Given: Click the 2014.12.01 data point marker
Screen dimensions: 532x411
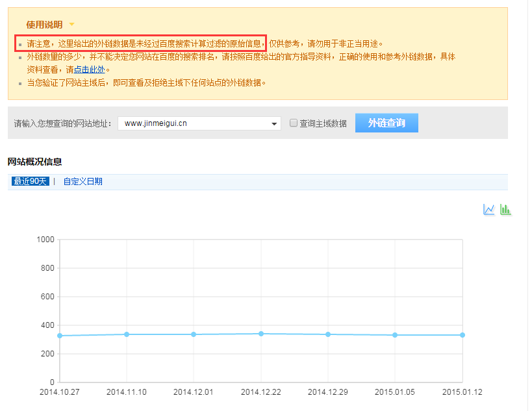Looking at the screenshot, I should [x=194, y=334].
